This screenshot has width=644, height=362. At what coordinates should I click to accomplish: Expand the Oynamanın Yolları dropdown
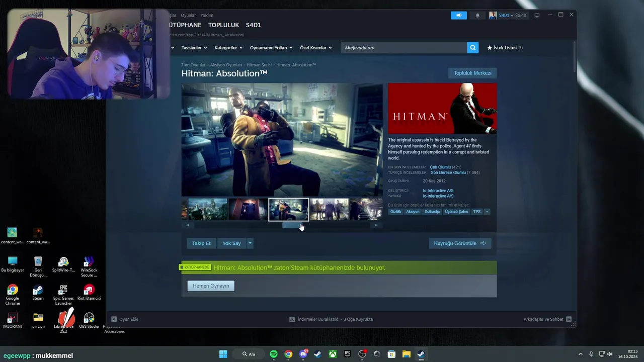272,48
